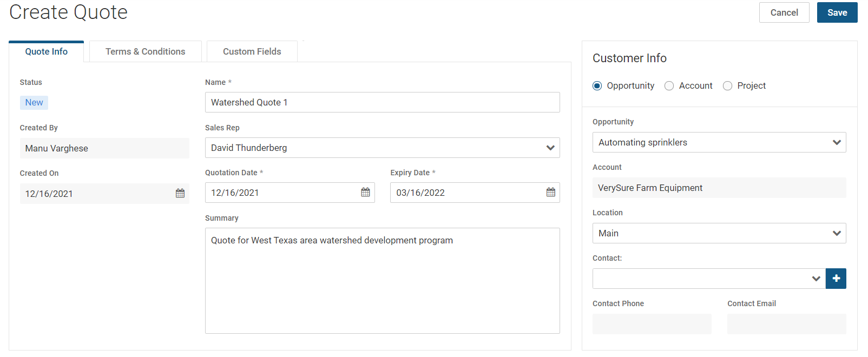This screenshot has width=868, height=357.
Task: Open the Quotation Date calendar icon
Action: point(365,192)
